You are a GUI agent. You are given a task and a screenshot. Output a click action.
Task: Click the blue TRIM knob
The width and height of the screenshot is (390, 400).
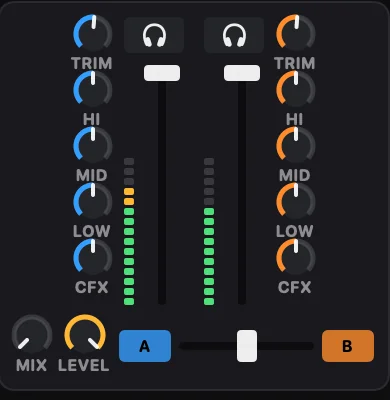click(x=93, y=34)
